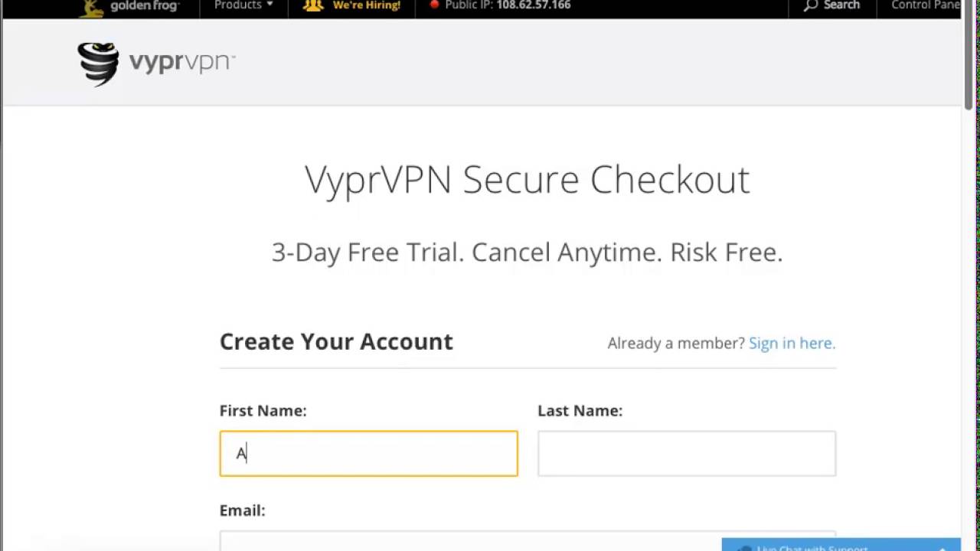Click the Email input field
Screen dimensions: 980x551
click(459, 541)
